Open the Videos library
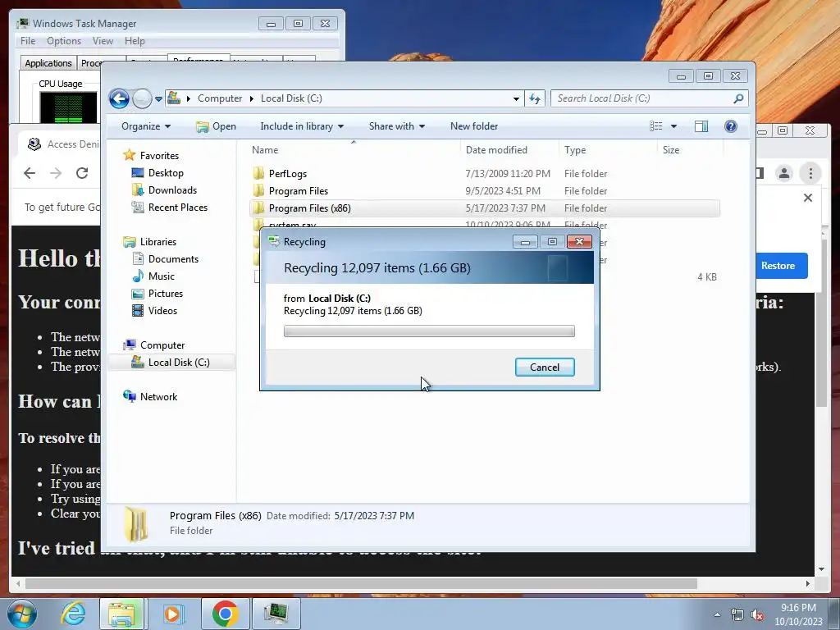 (x=162, y=311)
